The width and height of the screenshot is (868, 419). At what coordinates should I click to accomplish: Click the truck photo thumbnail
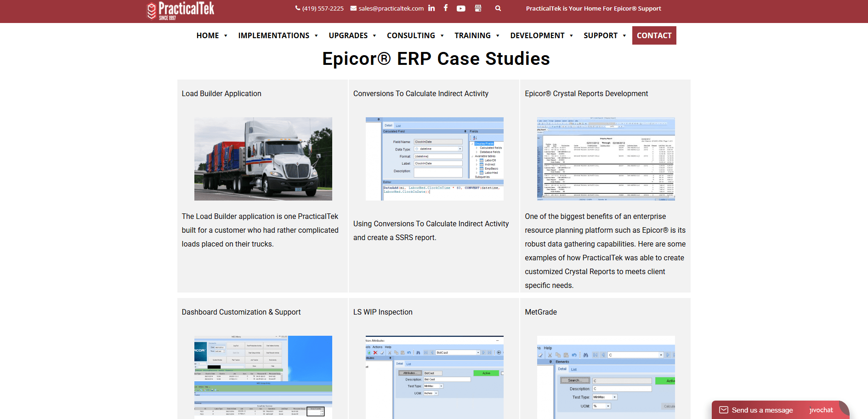click(263, 159)
